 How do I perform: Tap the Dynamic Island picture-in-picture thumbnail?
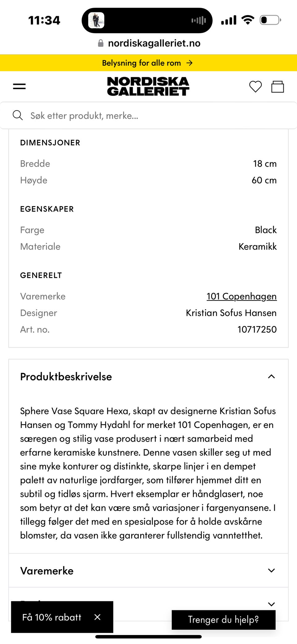coord(96,20)
